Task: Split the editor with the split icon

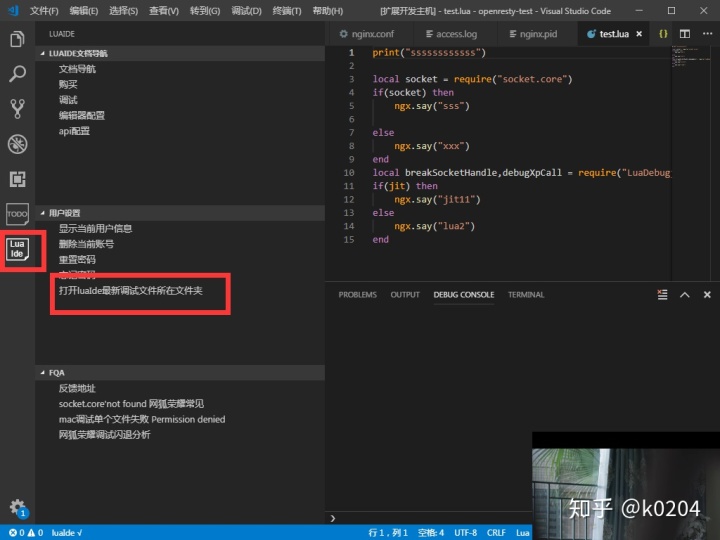Action: click(x=685, y=34)
